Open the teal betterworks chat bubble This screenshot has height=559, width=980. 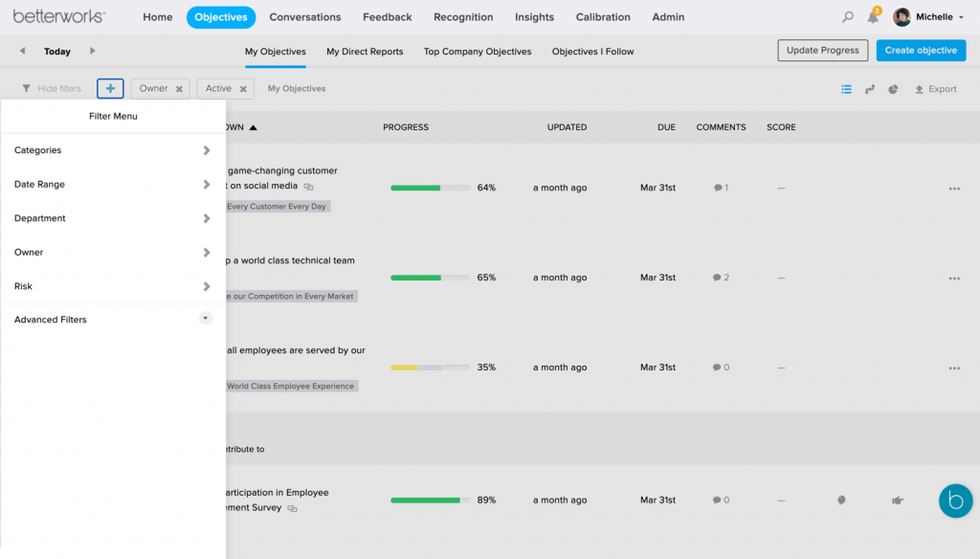point(955,501)
